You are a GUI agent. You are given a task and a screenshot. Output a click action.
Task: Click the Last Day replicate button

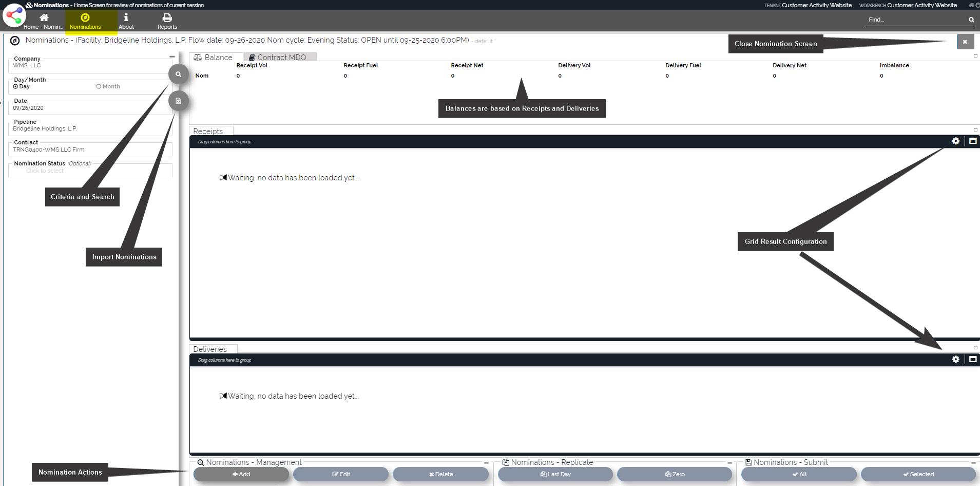pyautogui.click(x=555, y=474)
